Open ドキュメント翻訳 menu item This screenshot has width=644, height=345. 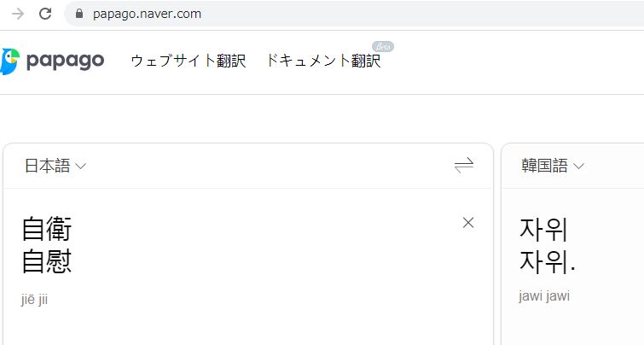click(323, 61)
